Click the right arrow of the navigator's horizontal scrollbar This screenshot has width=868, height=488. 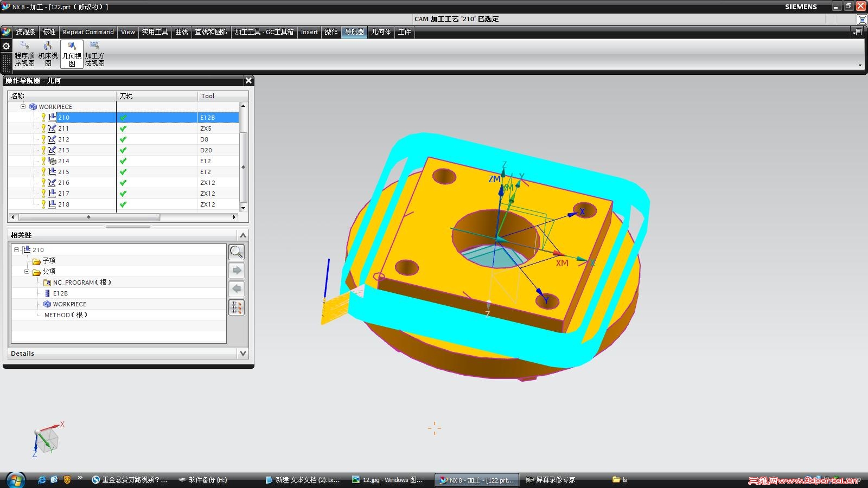(234, 217)
